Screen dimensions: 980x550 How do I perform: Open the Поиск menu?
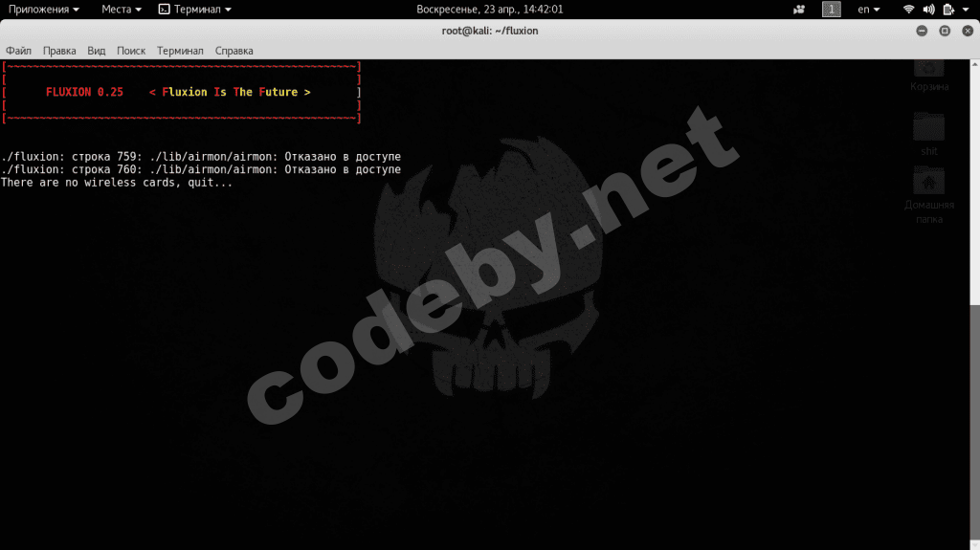130,51
